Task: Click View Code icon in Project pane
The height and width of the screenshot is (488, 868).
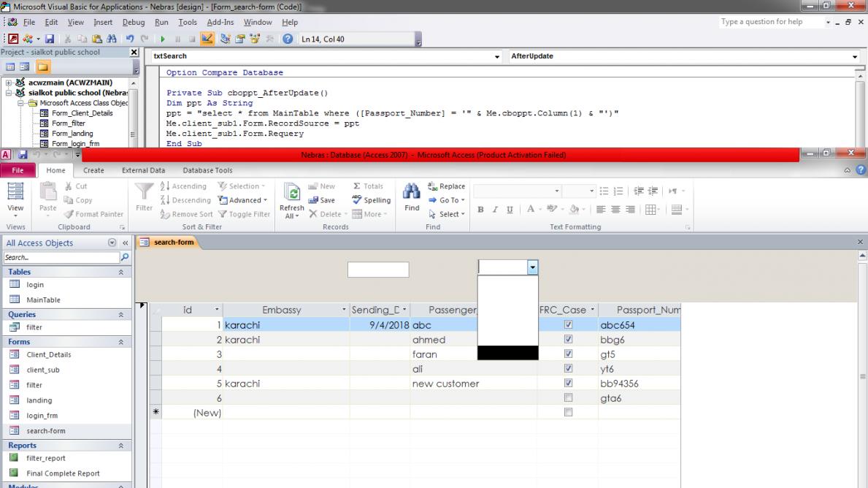Action: [x=10, y=67]
